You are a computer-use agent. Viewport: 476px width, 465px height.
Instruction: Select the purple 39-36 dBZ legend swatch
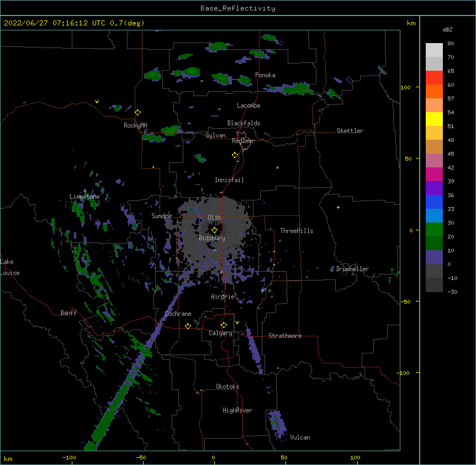(434, 188)
